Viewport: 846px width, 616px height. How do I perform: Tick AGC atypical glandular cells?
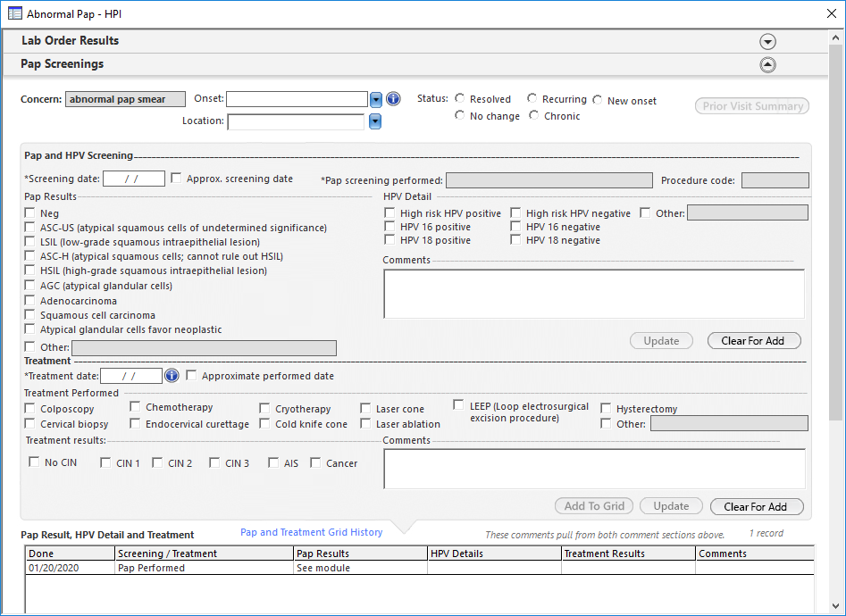[x=29, y=285]
